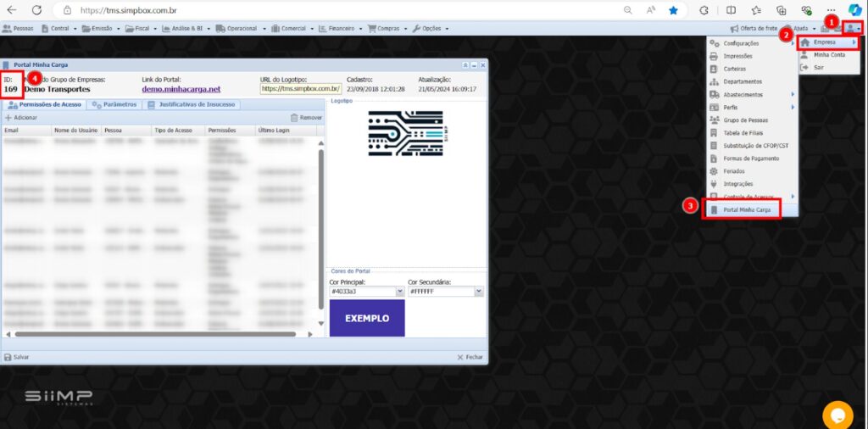Select Empresa in the user menu
This screenshot has width=868, height=429.
828,42
